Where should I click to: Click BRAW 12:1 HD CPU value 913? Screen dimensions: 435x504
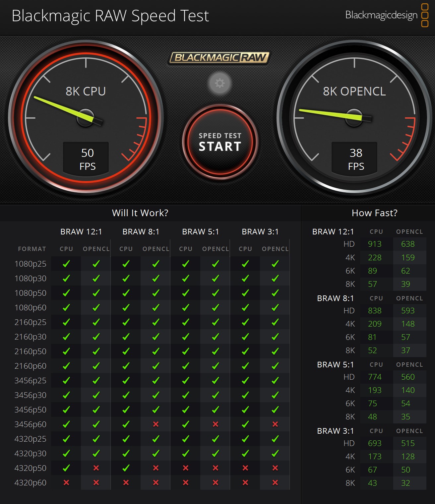375,244
